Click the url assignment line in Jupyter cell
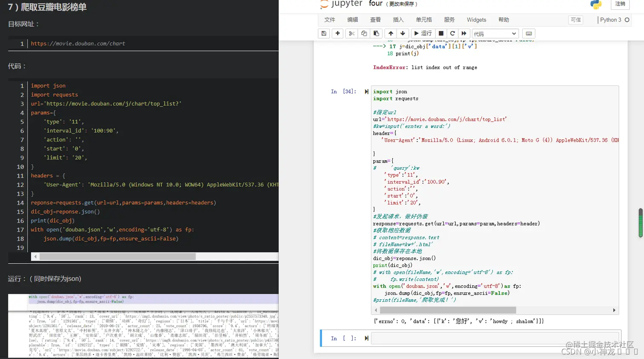This screenshot has width=644, height=359. click(440, 119)
